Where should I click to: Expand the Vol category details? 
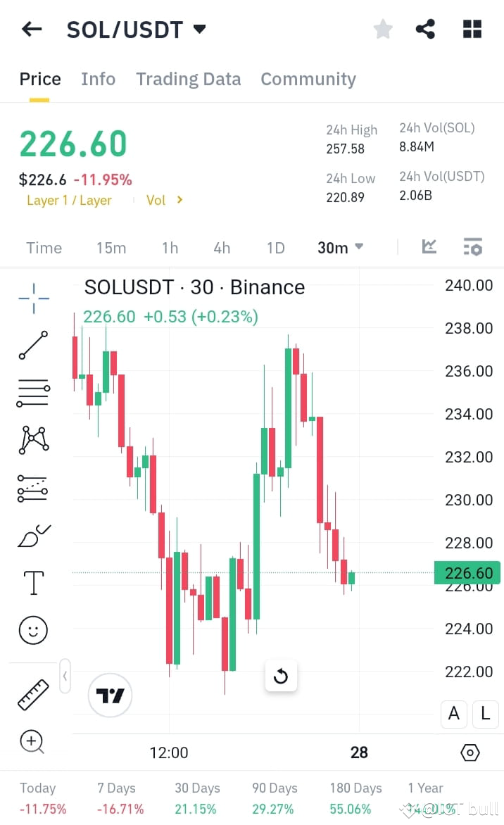point(164,200)
